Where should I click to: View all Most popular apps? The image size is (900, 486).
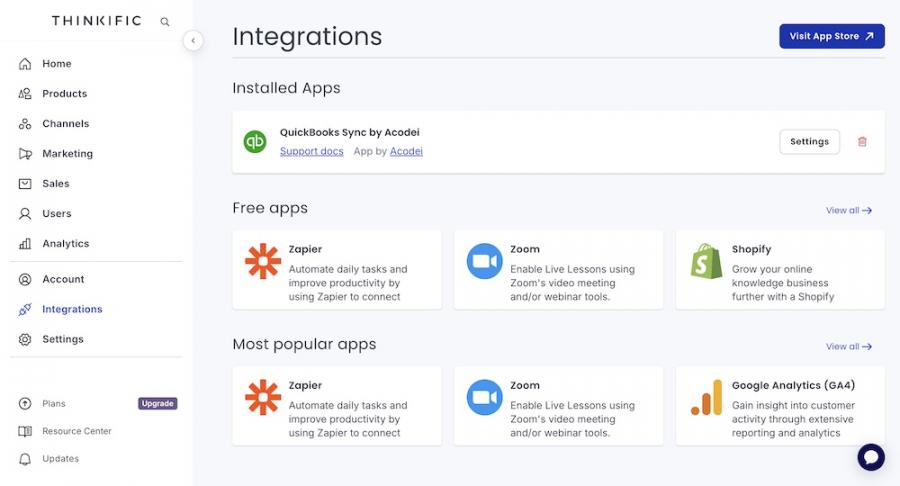click(848, 347)
